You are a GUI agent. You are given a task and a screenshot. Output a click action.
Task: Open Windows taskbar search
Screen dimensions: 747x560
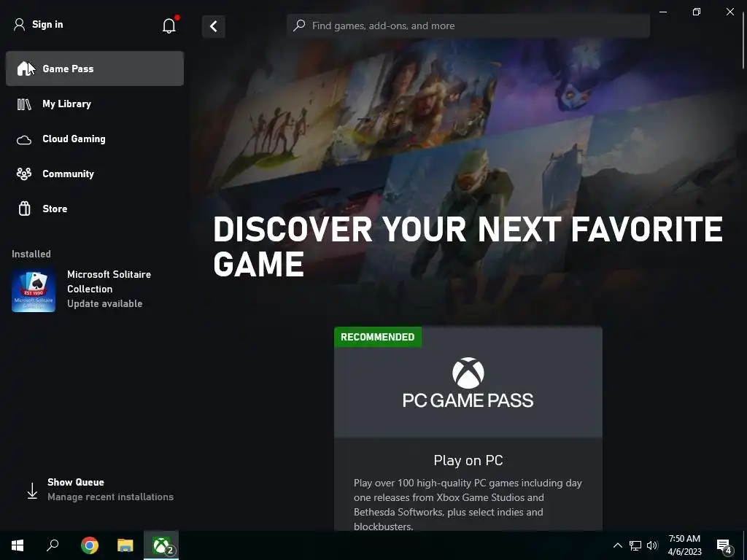53,545
